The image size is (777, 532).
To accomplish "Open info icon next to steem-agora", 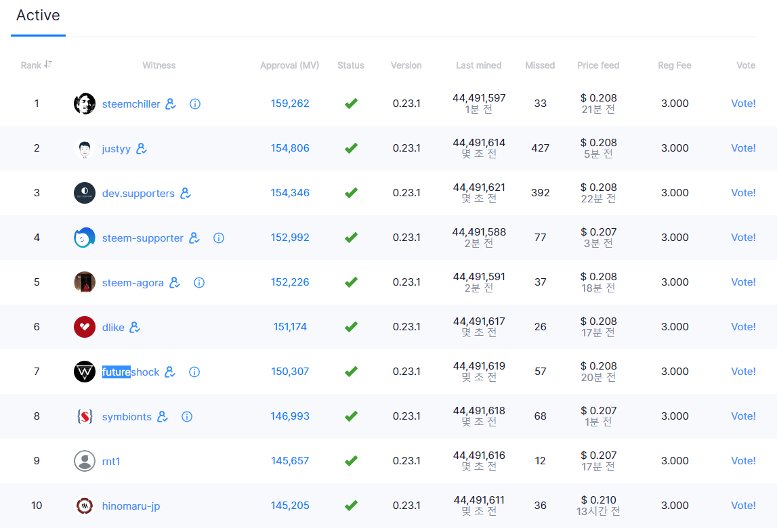I will coord(198,282).
